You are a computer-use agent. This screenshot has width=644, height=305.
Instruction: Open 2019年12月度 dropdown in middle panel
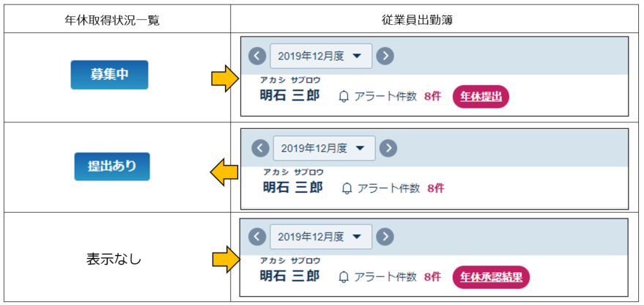click(324, 148)
